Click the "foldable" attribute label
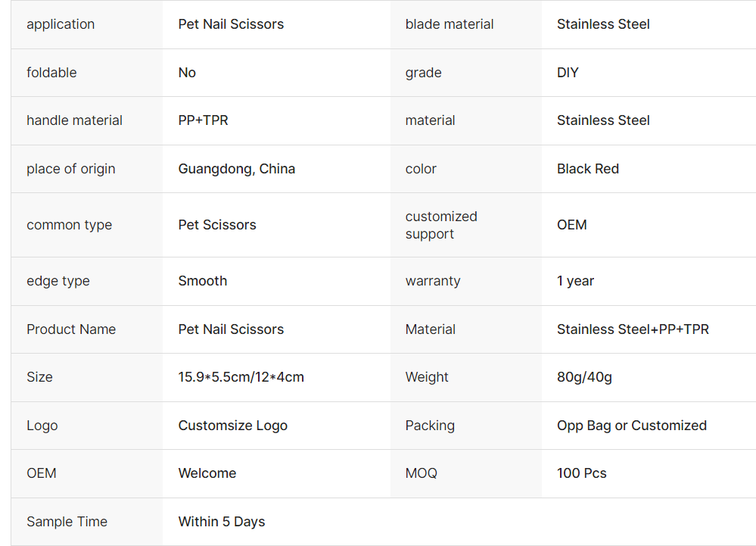The image size is (756, 546). pos(51,73)
